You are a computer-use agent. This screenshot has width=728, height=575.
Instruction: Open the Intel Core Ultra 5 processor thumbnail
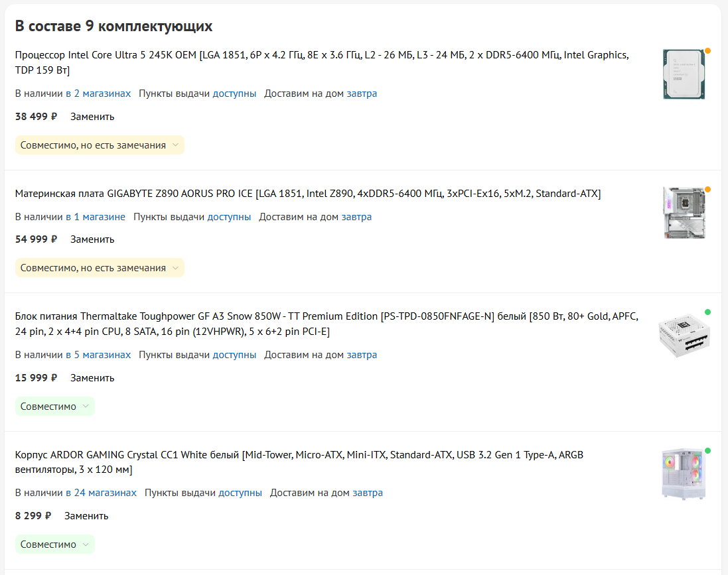click(x=684, y=74)
